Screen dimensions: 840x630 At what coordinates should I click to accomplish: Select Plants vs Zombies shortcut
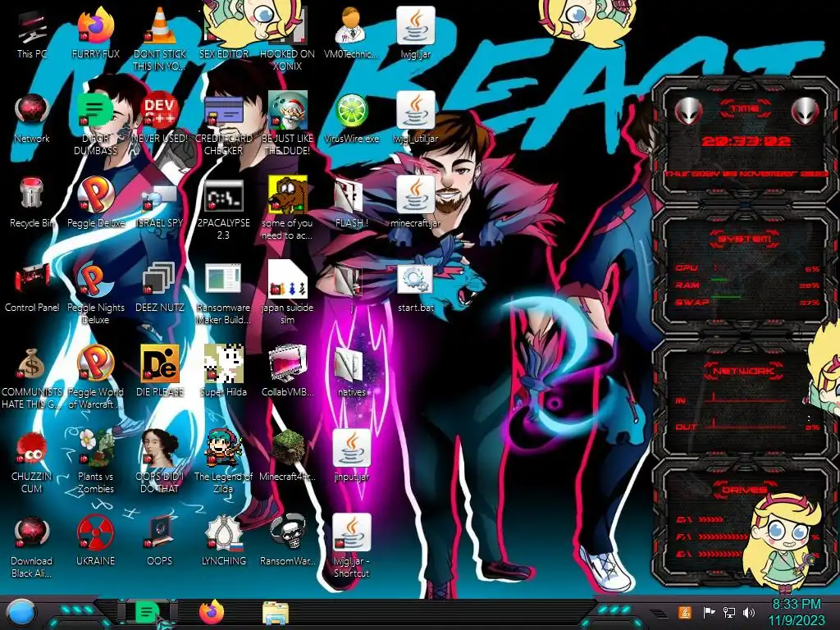(96, 449)
